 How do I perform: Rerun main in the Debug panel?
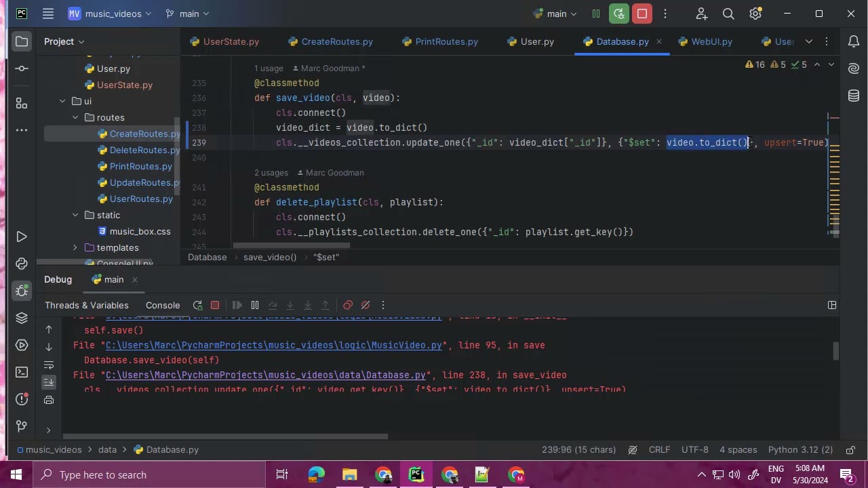tap(197, 305)
